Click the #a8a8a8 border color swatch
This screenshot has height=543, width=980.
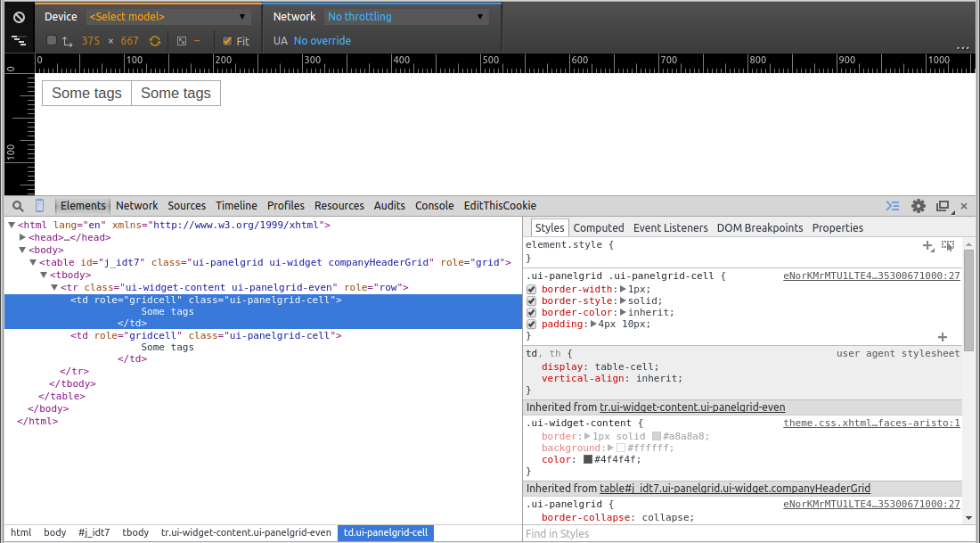pos(657,437)
